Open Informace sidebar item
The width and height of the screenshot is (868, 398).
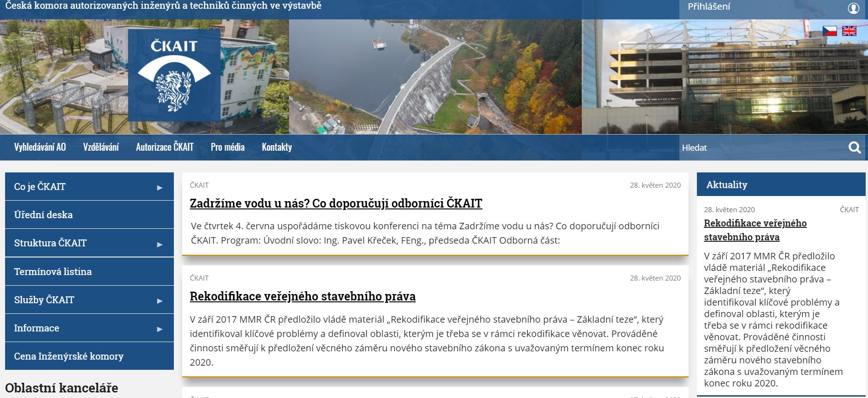pyautogui.click(x=89, y=328)
